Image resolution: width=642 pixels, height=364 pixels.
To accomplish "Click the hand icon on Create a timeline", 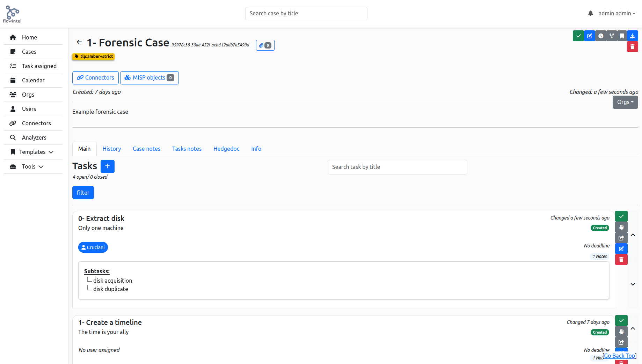I will [x=621, y=332].
